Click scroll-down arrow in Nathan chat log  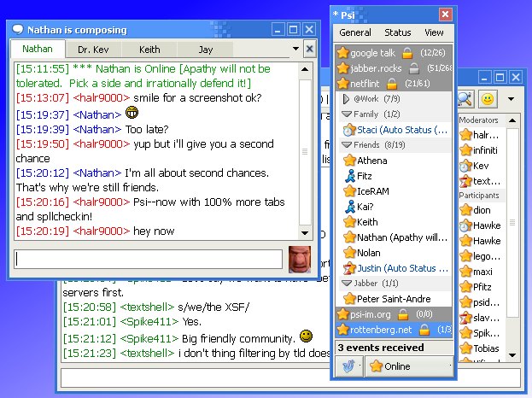pyautogui.click(x=305, y=233)
